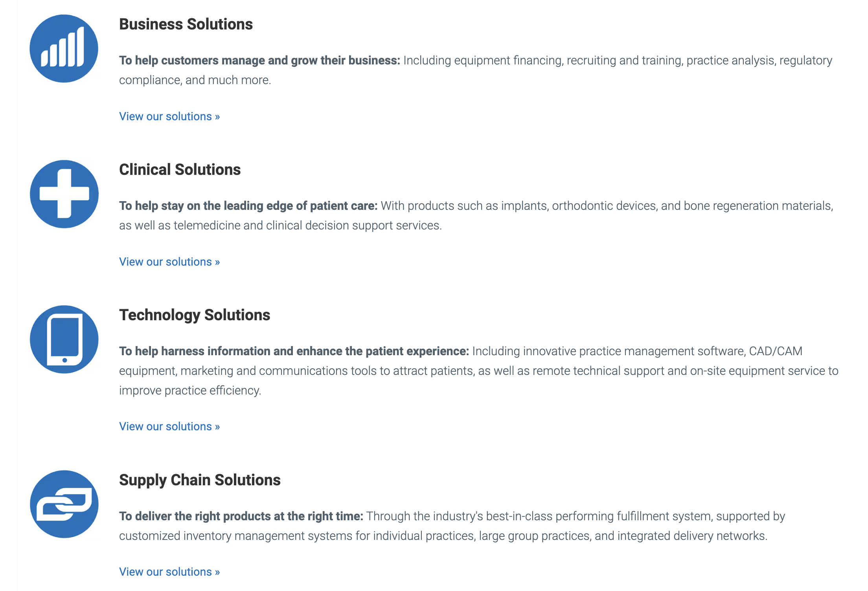
Task: Follow 'View our solutions' under Supply Chain Solutions
Action: tap(169, 572)
